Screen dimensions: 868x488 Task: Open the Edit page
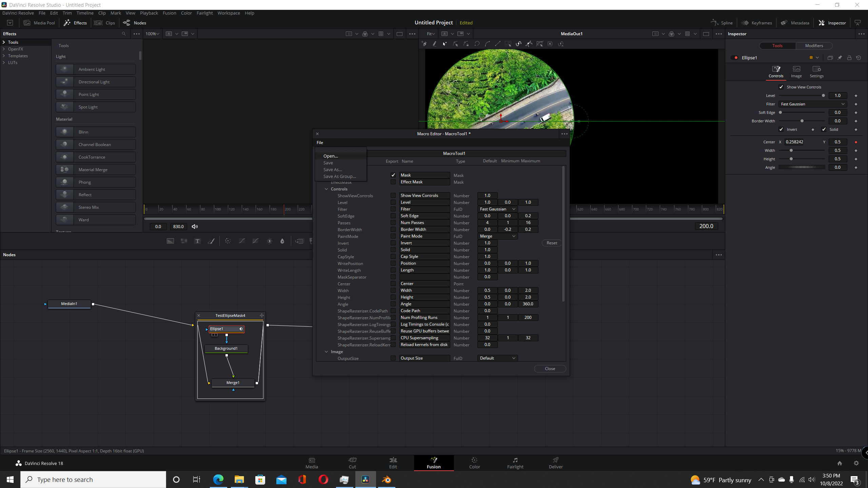point(393,463)
